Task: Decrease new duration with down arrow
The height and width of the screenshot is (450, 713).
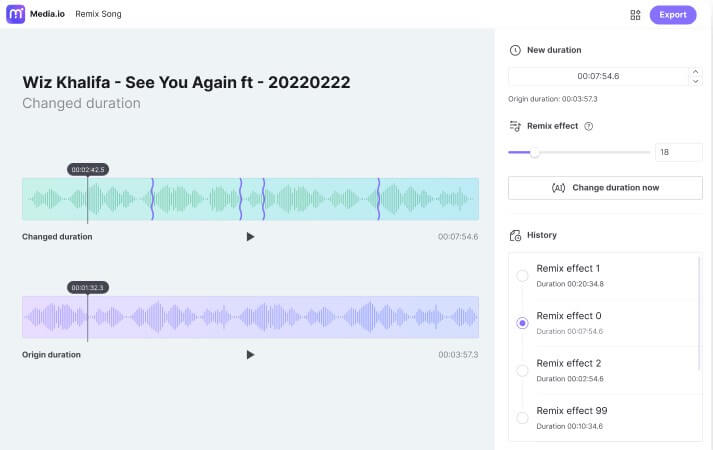Action: point(695,81)
